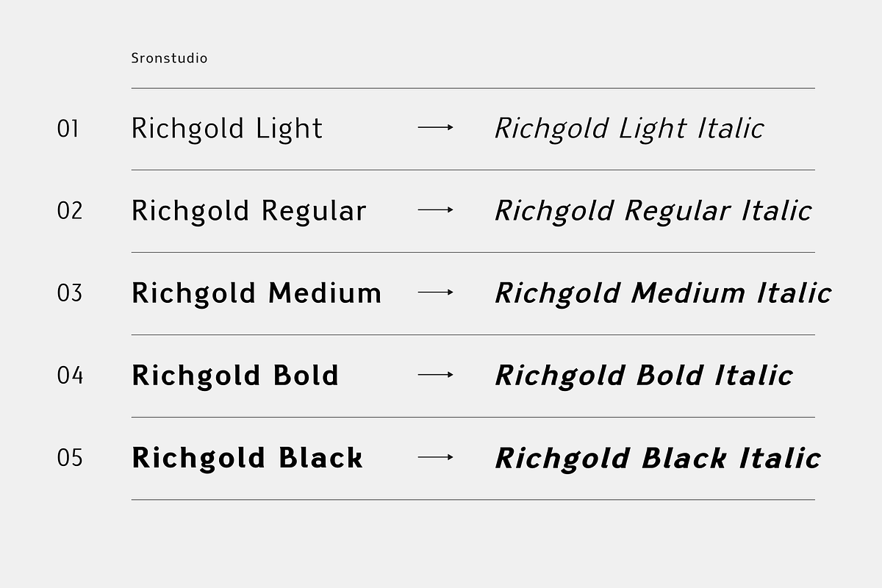Screen dimensions: 882x588
Task: Click the Sronstudio label at top
Action: [x=169, y=58]
